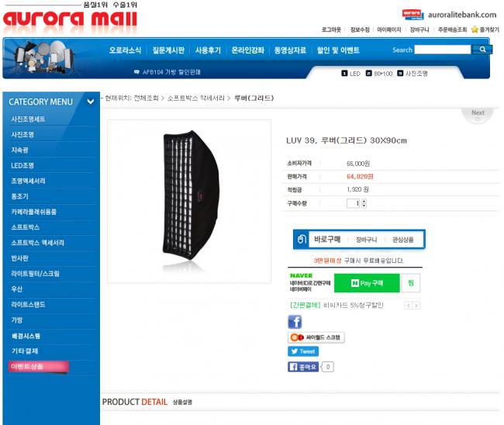The width and height of the screenshot is (504, 425).
Task: Share product via Facebook icon
Action: coord(295,322)
